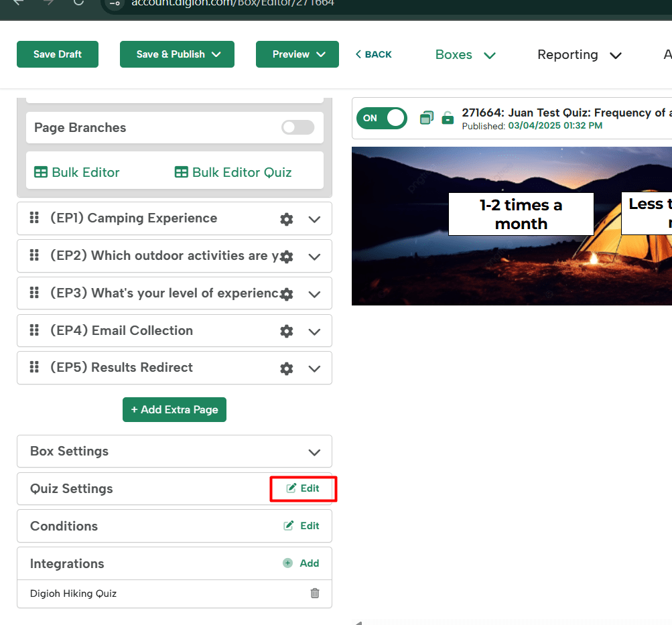This screenshot has width=672, height=625.
Task: Click the box title '271664: Juan Test Quiz'
Action: coord(566,113)
